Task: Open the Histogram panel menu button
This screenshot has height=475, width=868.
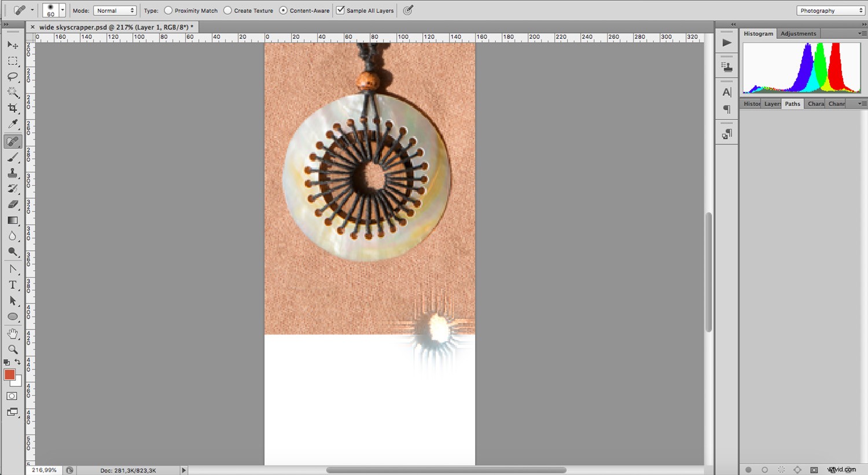Action: click(862, 33)
